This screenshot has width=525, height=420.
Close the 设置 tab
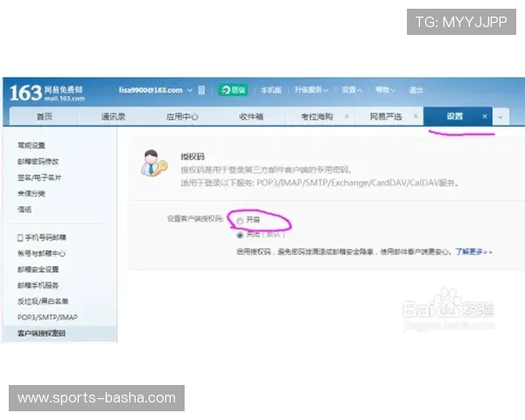pyautogui.click(x=485, y=116)
